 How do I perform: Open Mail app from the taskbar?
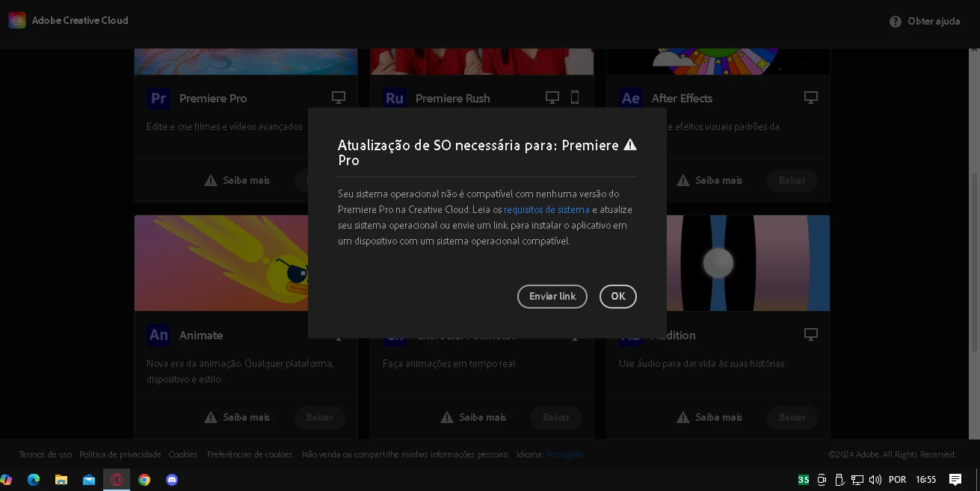[x=89, y=480]
